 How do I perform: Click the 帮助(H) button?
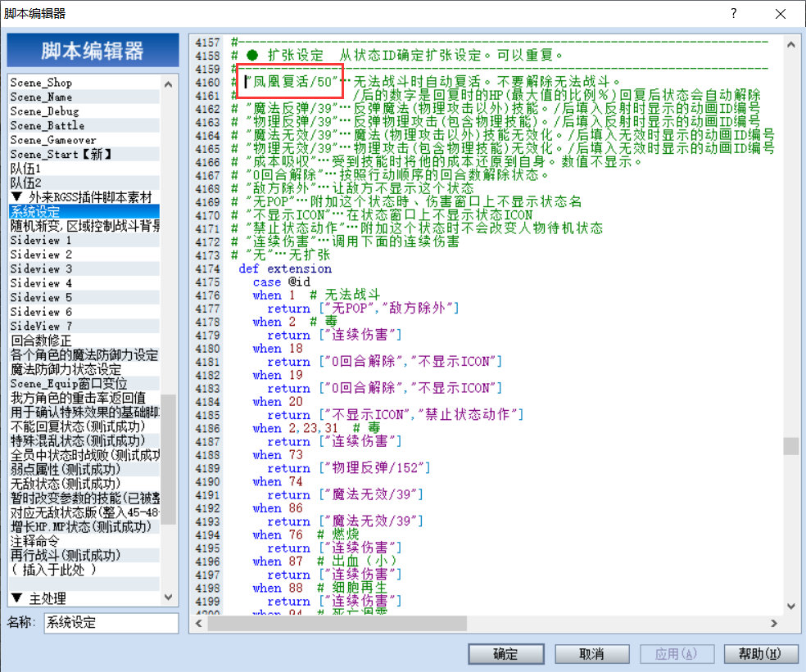click(760, 653)
